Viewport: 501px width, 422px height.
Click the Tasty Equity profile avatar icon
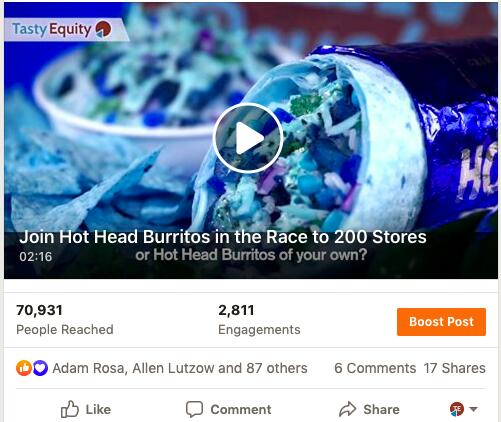click(457, 409)
